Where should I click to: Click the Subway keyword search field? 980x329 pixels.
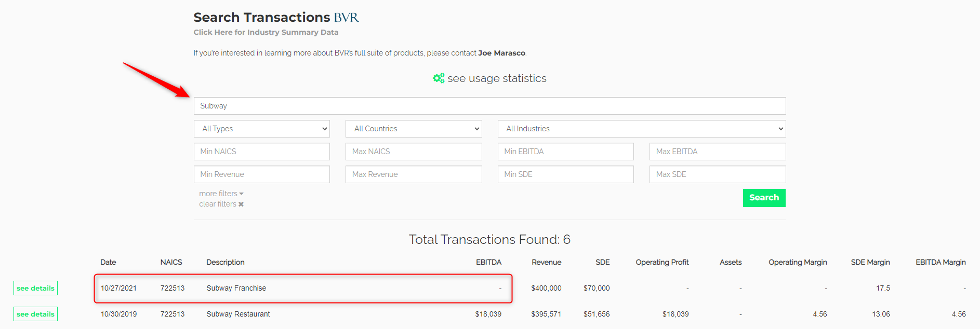[489, 106]
